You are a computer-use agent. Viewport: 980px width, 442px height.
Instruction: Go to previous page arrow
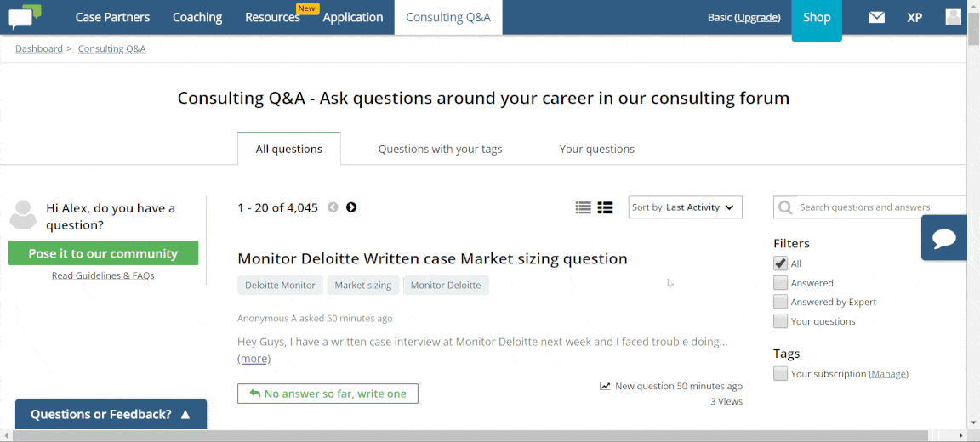[333, 207]
